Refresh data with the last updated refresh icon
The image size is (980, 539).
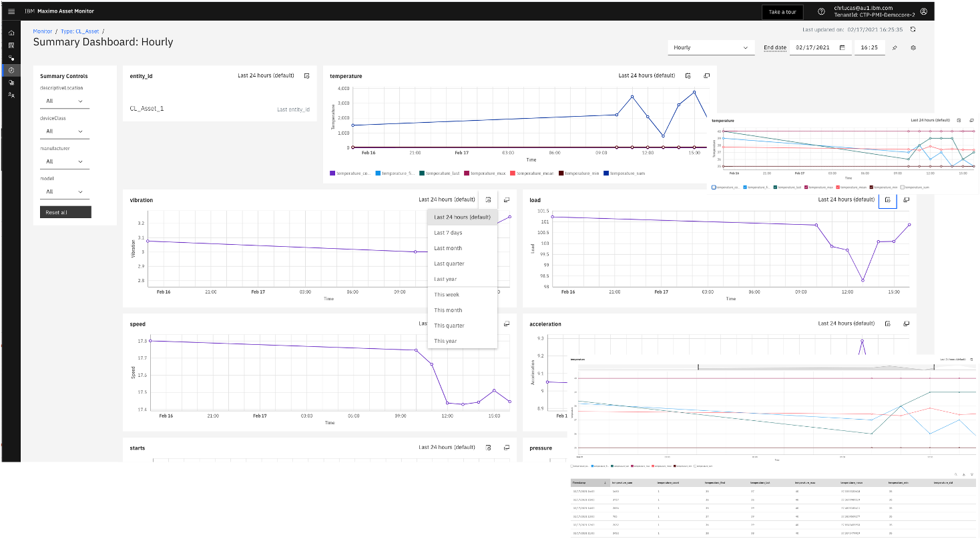tap(914, 29)
